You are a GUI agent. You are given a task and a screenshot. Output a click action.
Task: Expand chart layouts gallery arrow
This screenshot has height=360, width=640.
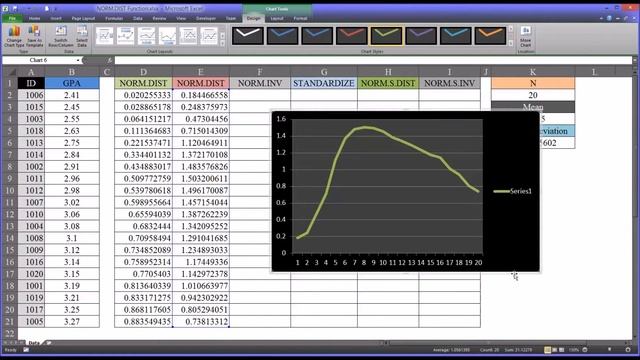[x=222, y=43]
